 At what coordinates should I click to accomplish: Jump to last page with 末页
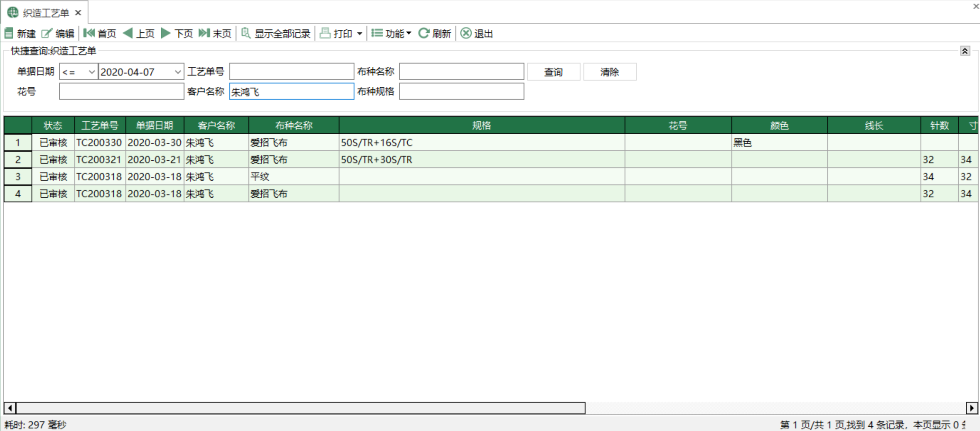[215, 33]
